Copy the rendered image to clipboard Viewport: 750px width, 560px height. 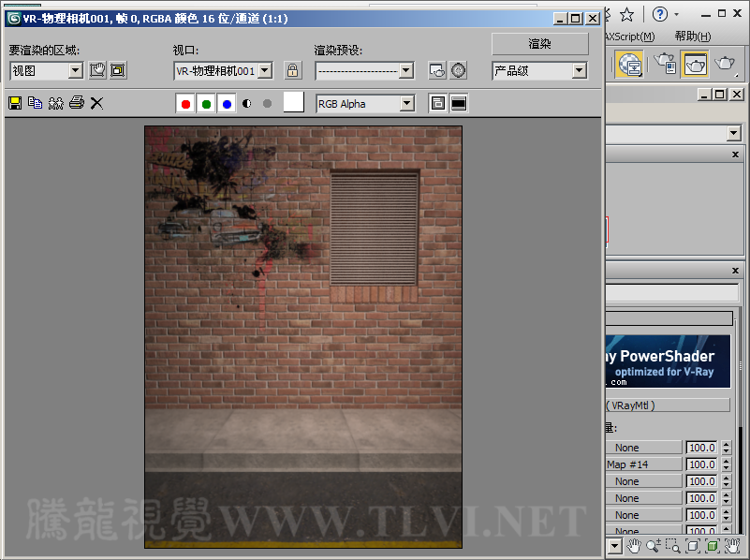[x=36, y=103]
